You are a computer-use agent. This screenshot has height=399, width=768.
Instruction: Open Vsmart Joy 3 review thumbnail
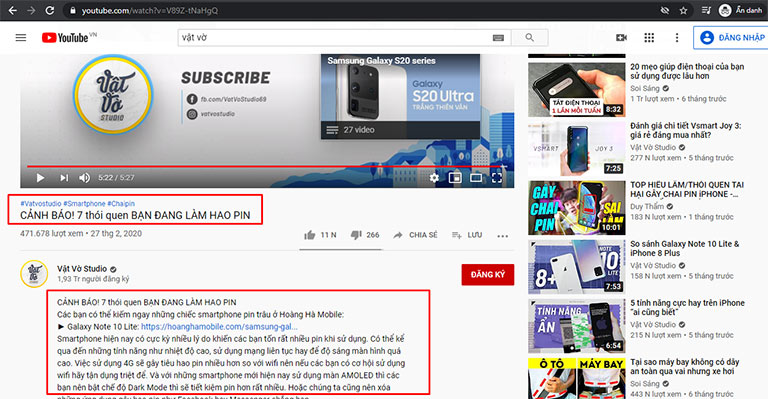[576, 148]
